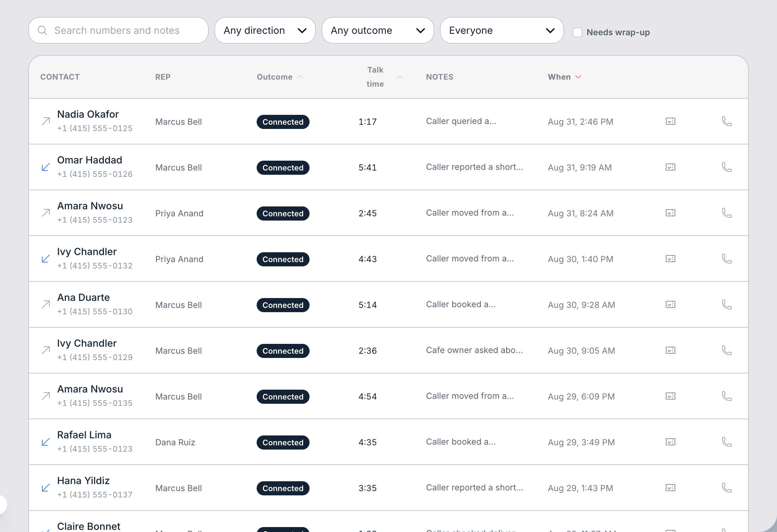Open ticket icon for Omar Haddad row
This screenshot has width=777, height=532.
click(670, 167)
